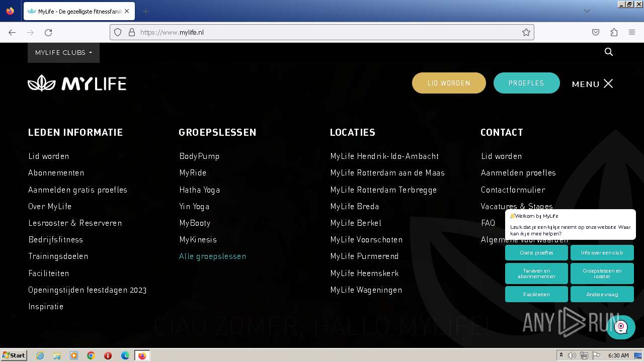The height and width of the screenshot is (362, 644).
Task: Pick the Andere vraag chat option
Action: pos(602,294)
